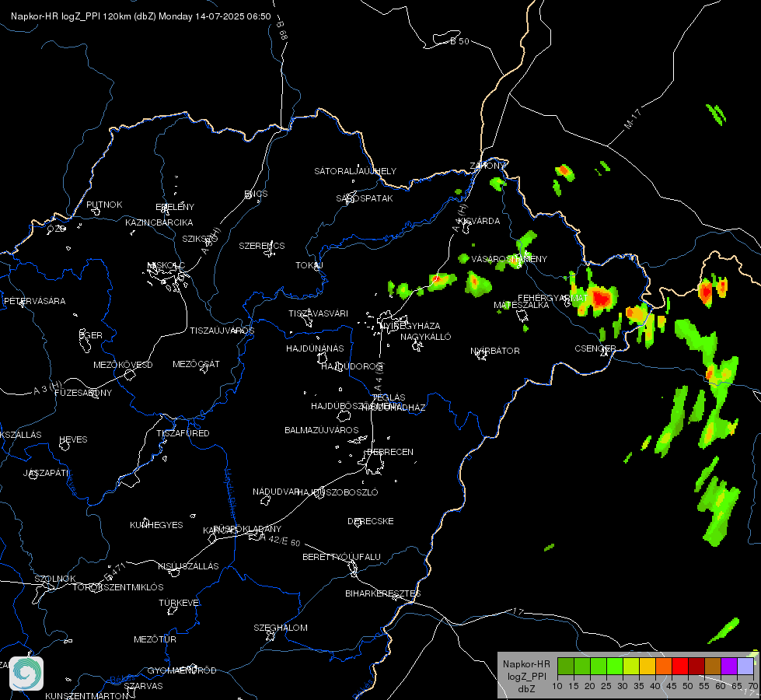
Task: Click the MÁTÉSZALKA city label
Action: pyautogui.click(x=522, y=305)
